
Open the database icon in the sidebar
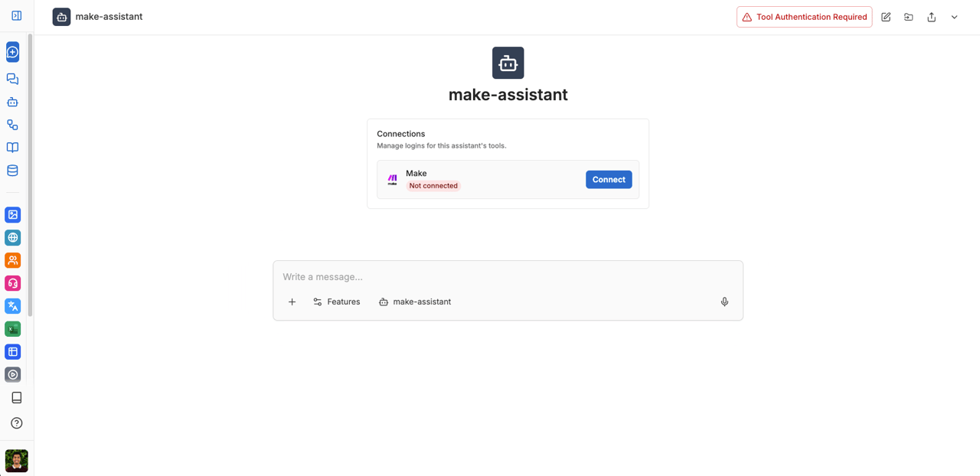(13, 171)
